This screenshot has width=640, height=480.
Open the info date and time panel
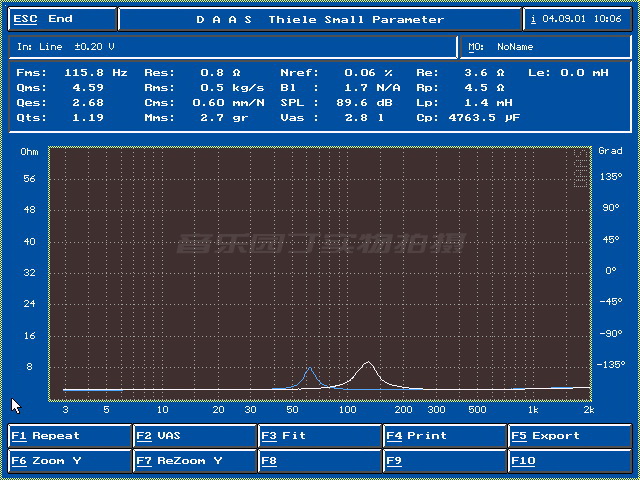[577, 19]
